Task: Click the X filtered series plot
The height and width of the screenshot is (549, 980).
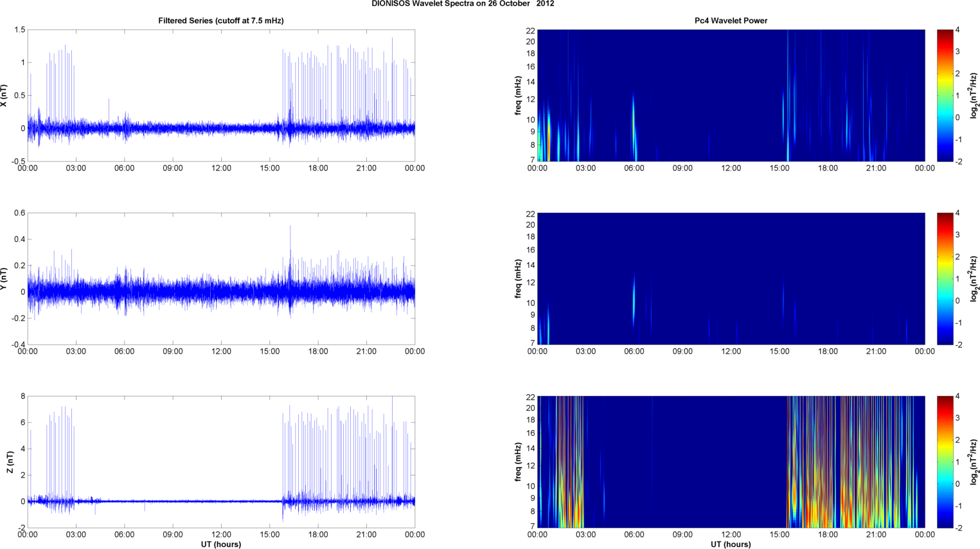Action: [221, 95]
